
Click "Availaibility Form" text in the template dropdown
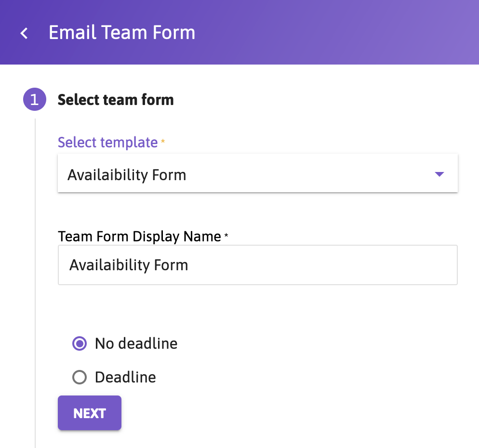[x=127, y=175]
